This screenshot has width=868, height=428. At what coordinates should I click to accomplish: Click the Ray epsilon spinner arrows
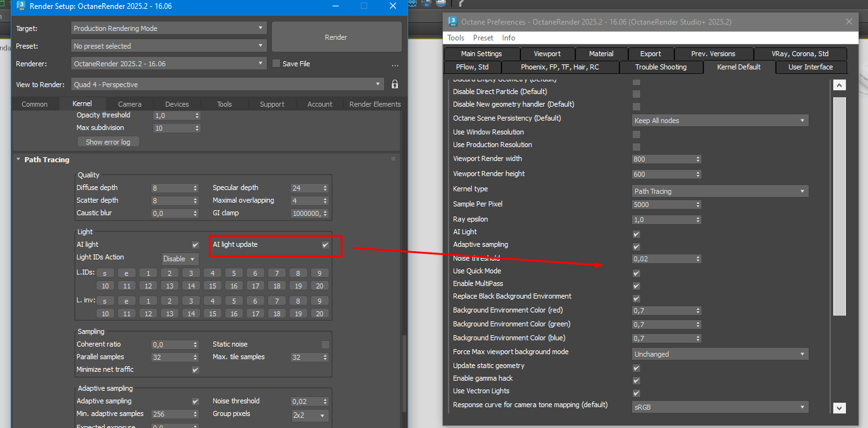point(698,220)
